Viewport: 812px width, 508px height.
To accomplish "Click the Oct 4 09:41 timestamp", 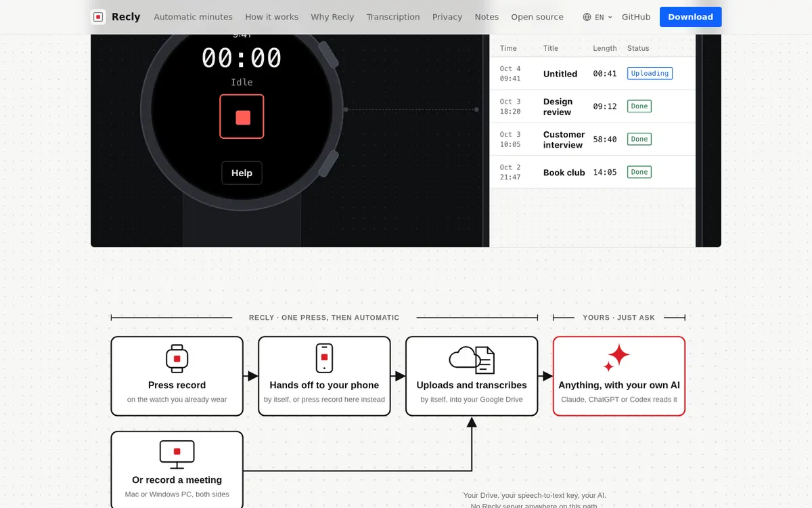I will [x=510, y=74].
